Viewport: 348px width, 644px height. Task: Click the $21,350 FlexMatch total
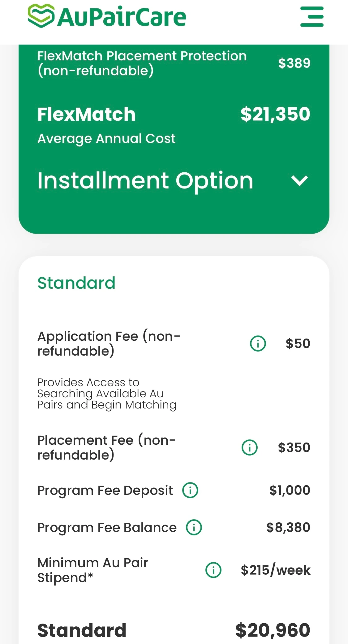(275, 114)
